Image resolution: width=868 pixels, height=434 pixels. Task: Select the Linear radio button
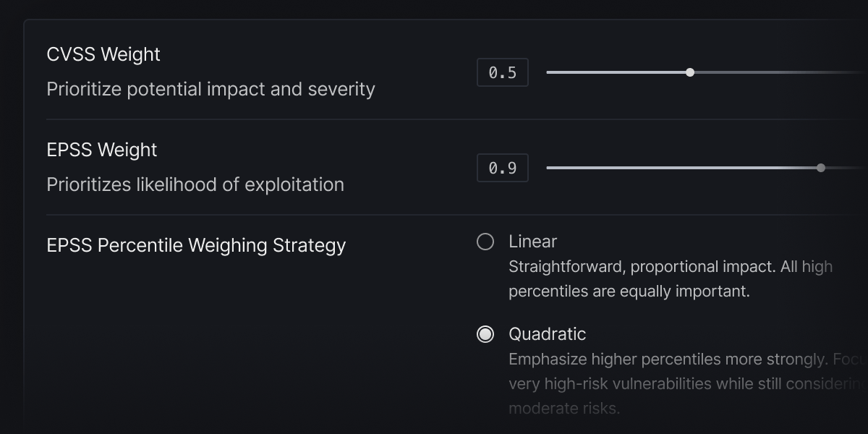point(485,242)
